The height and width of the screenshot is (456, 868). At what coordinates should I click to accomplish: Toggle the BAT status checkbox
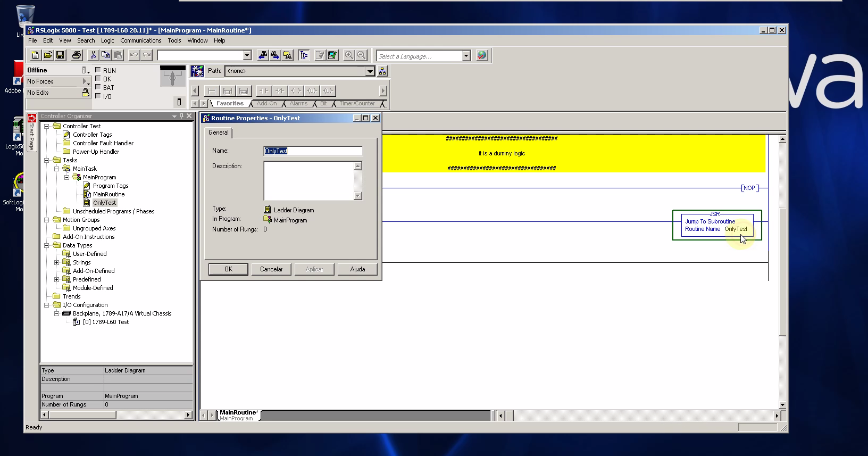pyautogui.click(x=98, y=87)
